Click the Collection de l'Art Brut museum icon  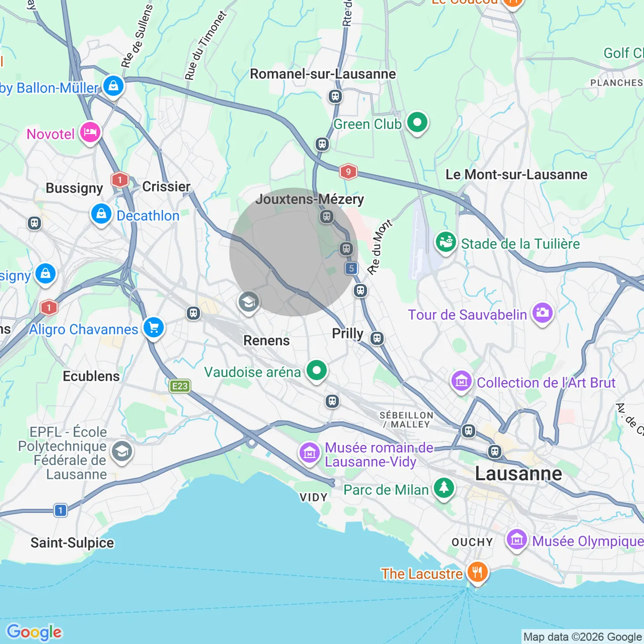[x=462, y=382]
